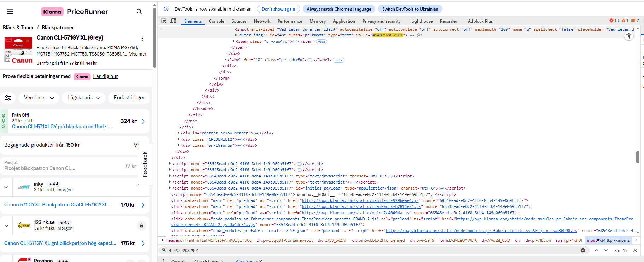
Task: Expand the div id content-below-header node
Action: click(x=179, y=133)
